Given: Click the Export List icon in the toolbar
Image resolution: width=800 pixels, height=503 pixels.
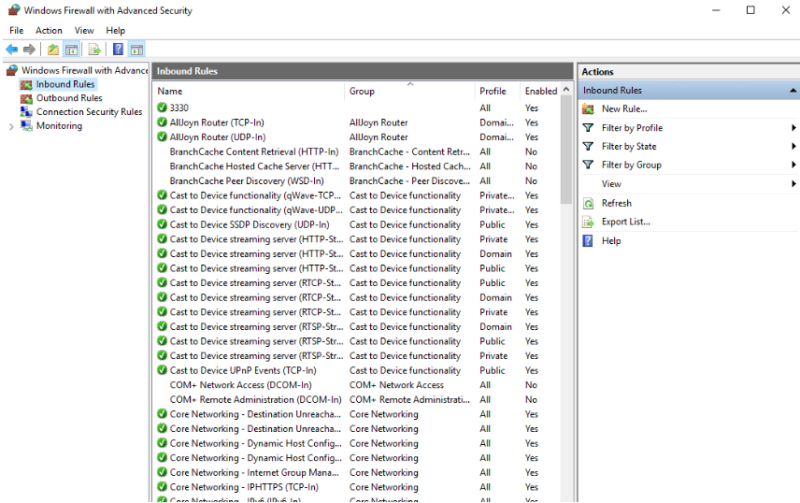Looking at the screenshot, I should tap(94, 49).
